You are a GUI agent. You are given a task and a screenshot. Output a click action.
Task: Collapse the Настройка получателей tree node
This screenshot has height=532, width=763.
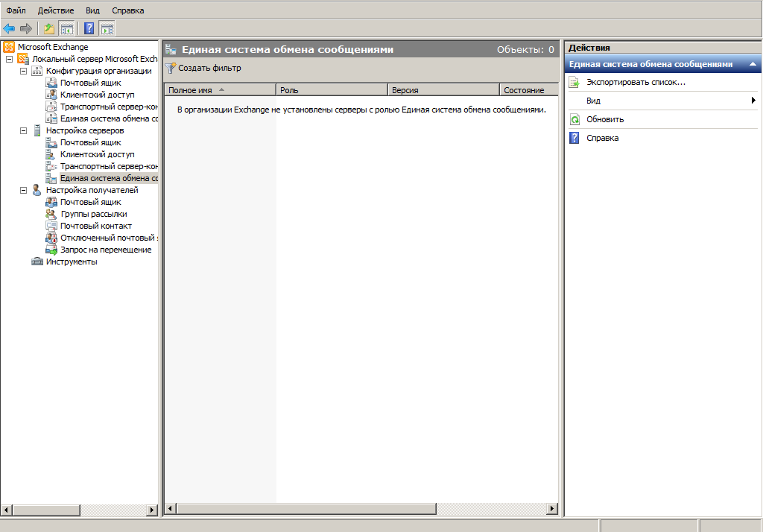[23, 190]
